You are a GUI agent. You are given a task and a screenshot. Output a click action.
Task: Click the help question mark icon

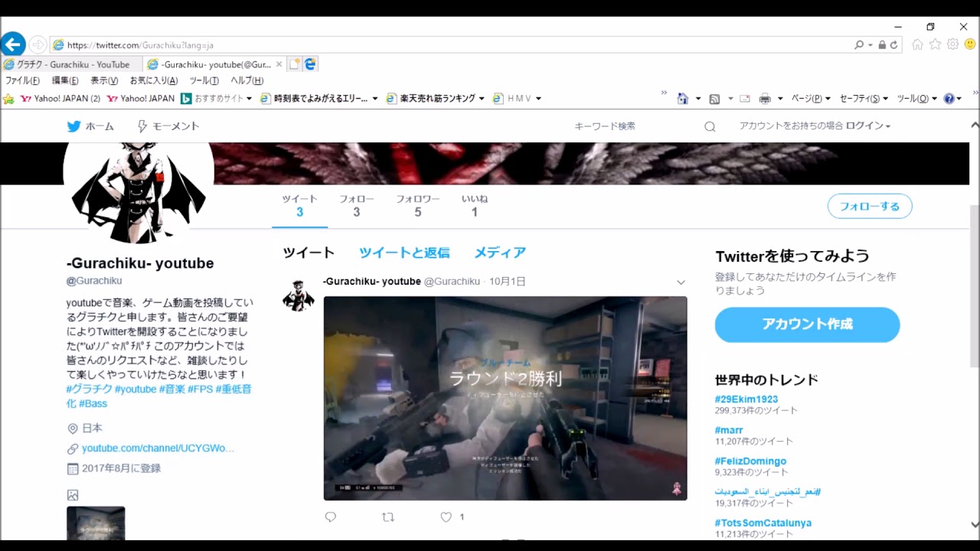pyautogui.click(x=949, y=99)
